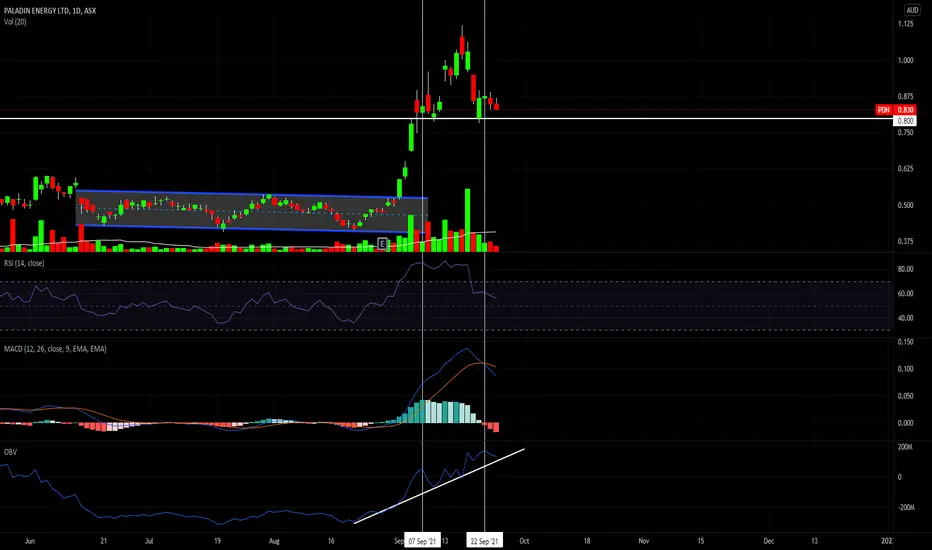Click the 0.050 MACD scale value

point(905,396)
